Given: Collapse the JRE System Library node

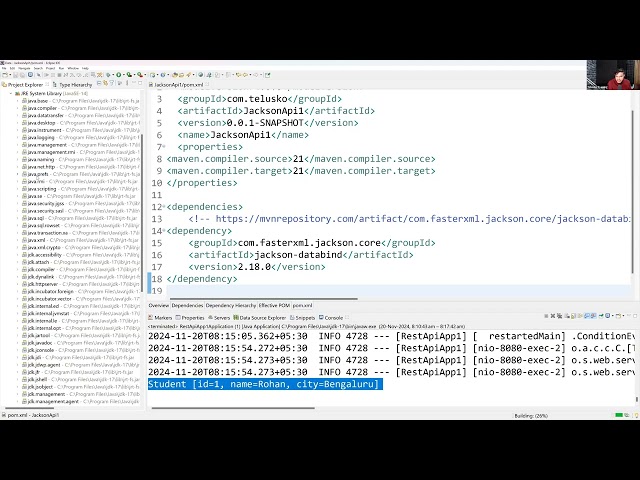Looking at the screenshot, I should point(11,93).
